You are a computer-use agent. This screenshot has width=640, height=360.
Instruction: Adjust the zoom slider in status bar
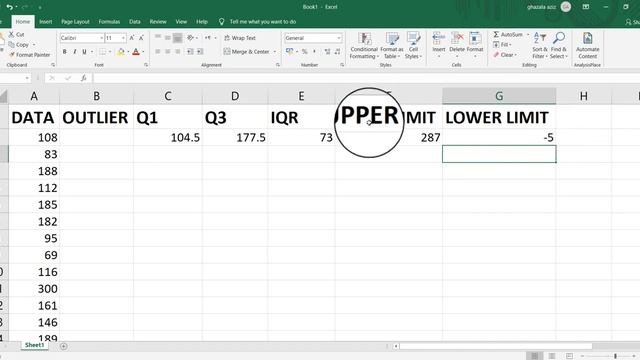tap(615, 356)
